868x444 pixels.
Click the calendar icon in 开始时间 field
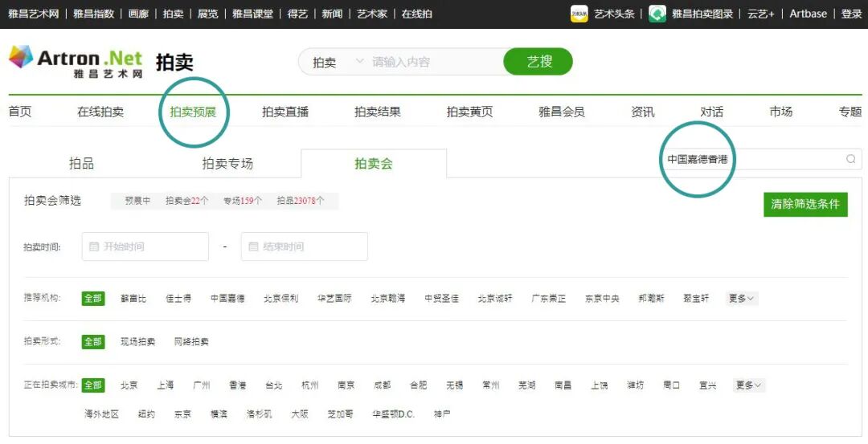(x=94, y=246)
